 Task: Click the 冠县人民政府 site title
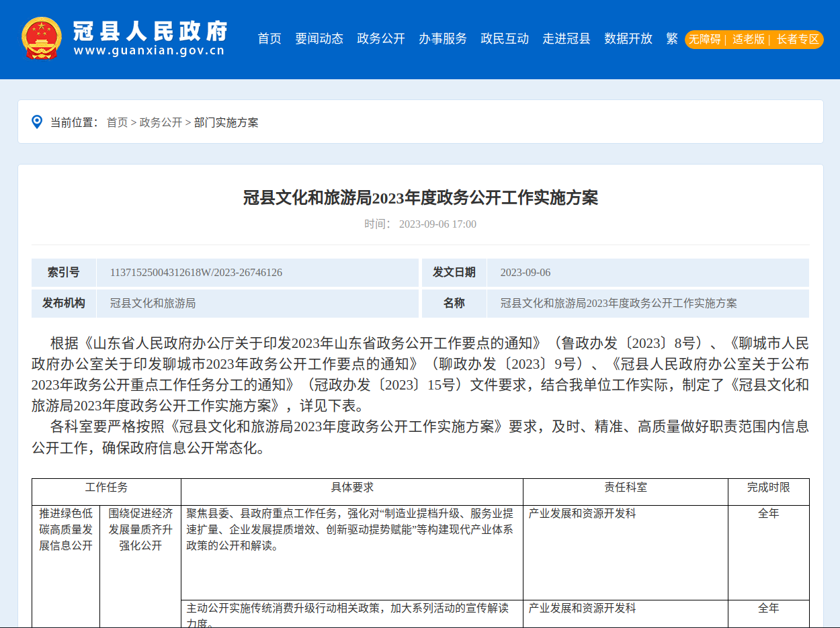151,30
